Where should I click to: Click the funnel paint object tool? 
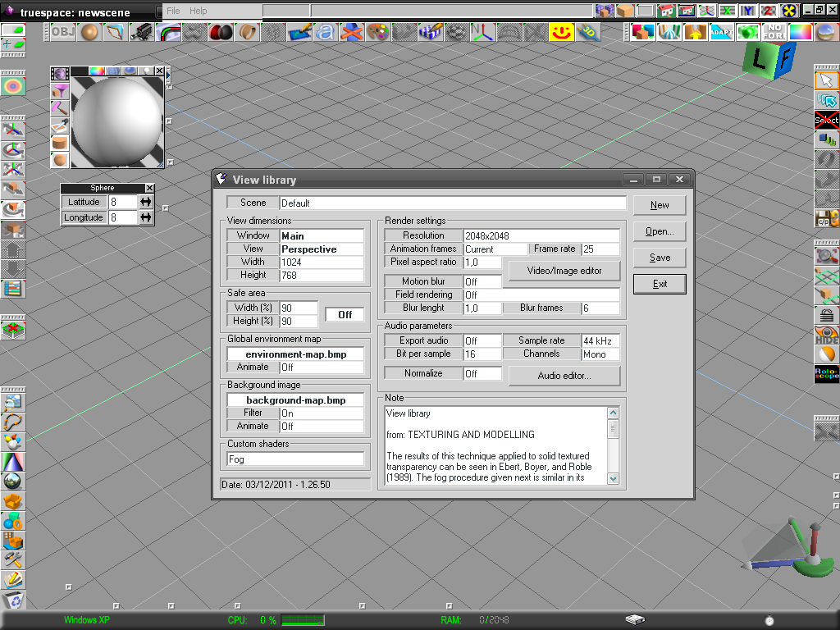(60, 91)
